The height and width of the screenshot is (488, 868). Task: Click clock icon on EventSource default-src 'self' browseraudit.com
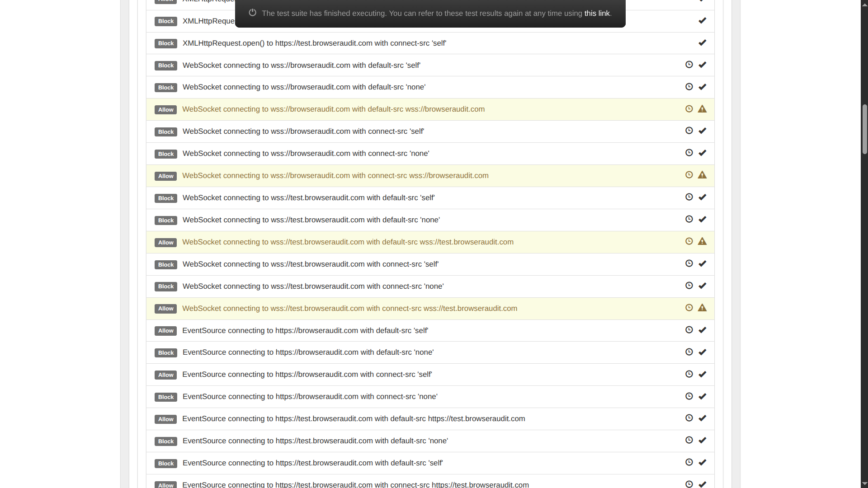[689, 330]
